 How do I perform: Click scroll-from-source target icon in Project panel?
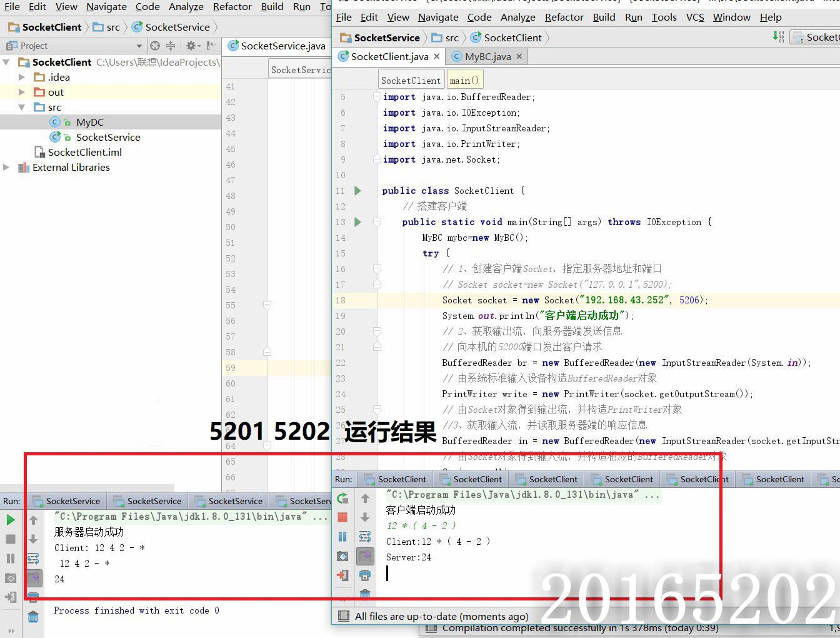point(155,46)
